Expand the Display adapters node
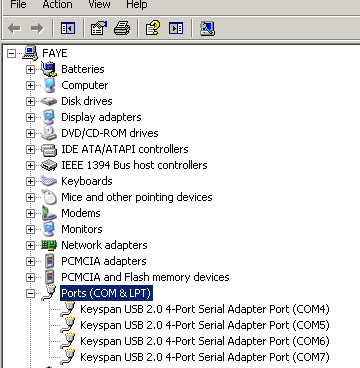 (30, 117)
